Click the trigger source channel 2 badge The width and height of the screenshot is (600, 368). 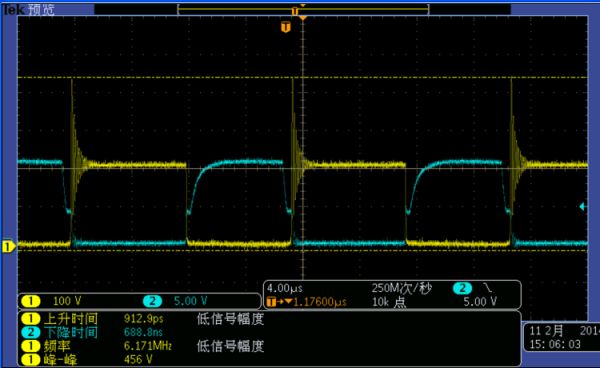(462, 288)
